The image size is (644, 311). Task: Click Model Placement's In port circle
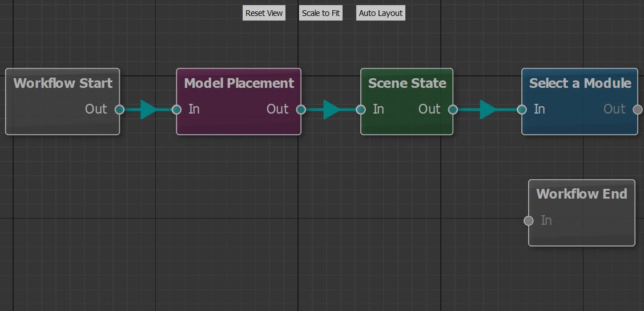(x=176, y=110)
